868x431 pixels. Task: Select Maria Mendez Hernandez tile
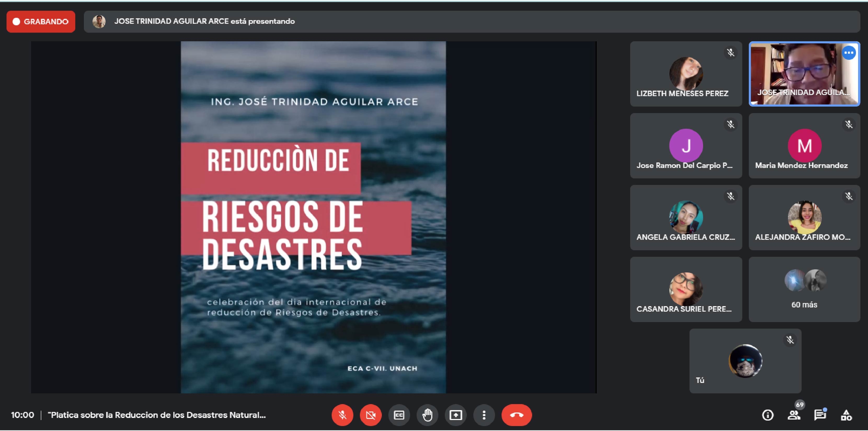click(804, 145)
